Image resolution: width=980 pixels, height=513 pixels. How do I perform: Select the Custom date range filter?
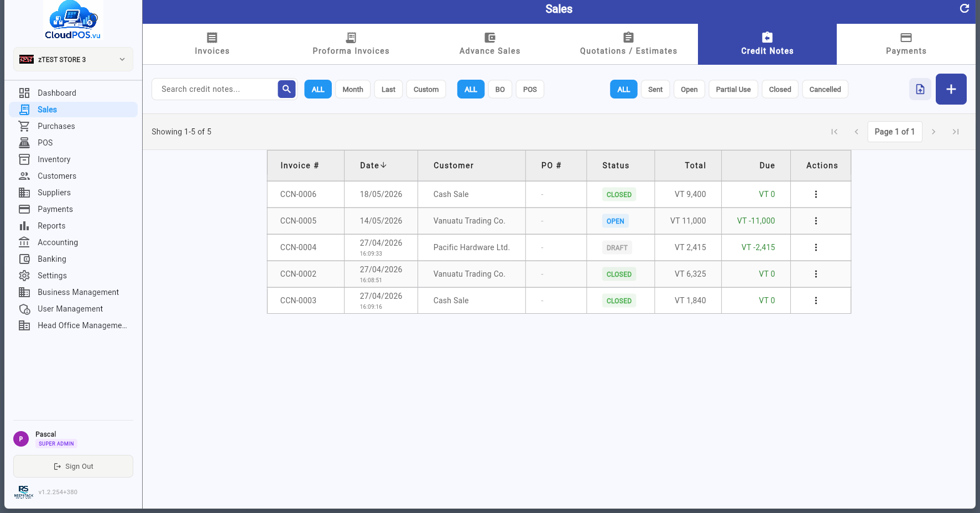tap(426, 89)
